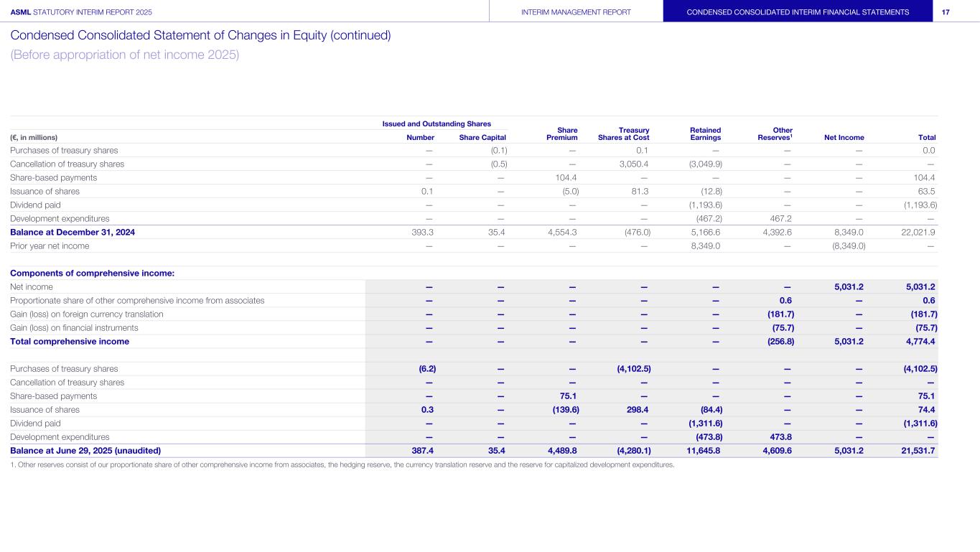Click the footnote about Other reserves
The height and width of the screenshot is (552, 980).
pos(342,465)
